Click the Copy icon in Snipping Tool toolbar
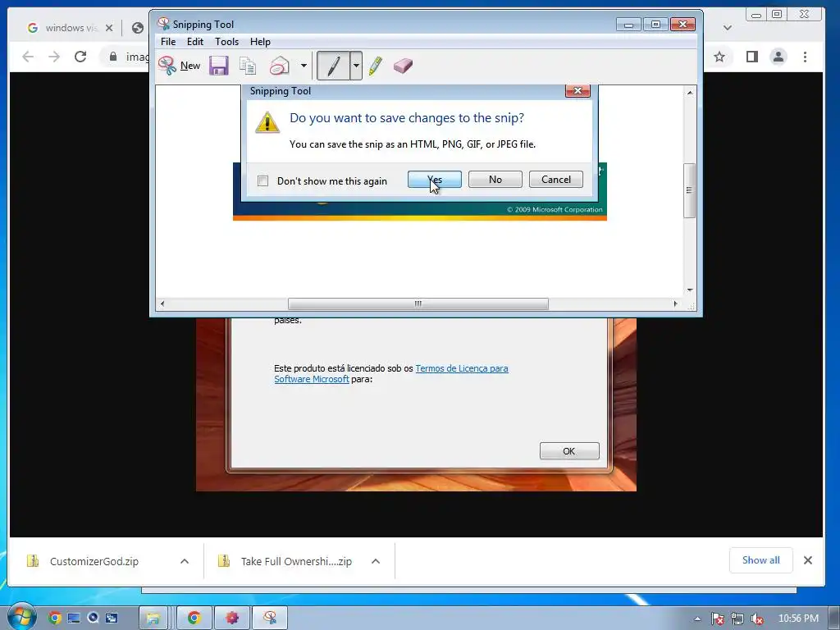 [x=248, y=66]
